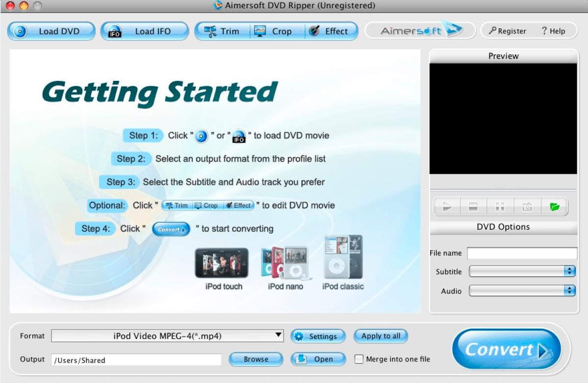Start conversion with the Convert button
Image resolution: width=588 pixels, height=383 pixels.
pos(506,349)
